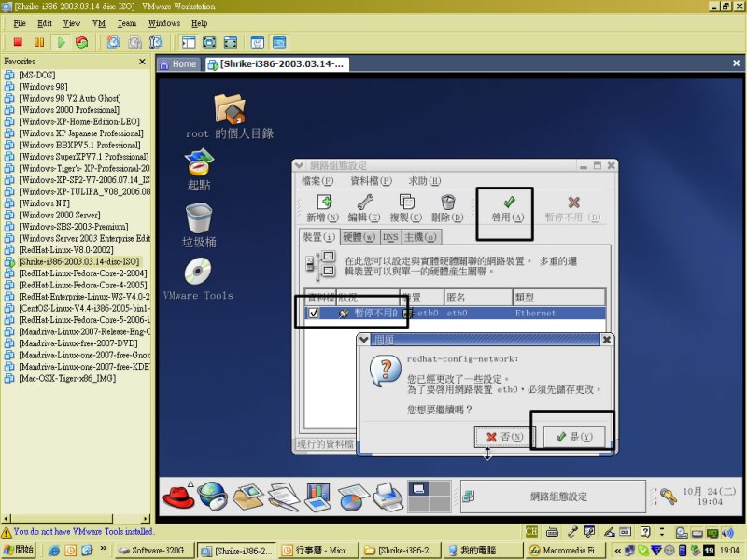Launch the email envelope icon in panel
The image size is (747, 560).
click(x=247, y=497)
